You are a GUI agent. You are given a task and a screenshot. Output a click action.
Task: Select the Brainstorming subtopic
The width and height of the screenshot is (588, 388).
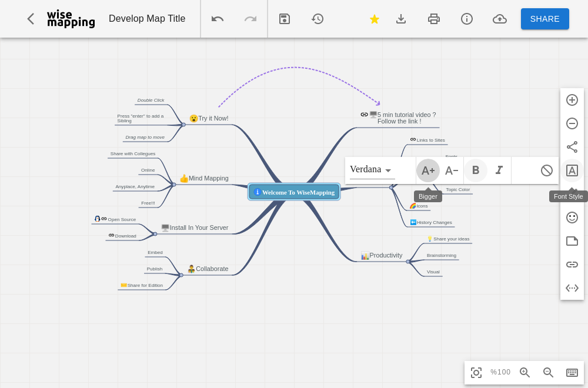click(442, 256)
